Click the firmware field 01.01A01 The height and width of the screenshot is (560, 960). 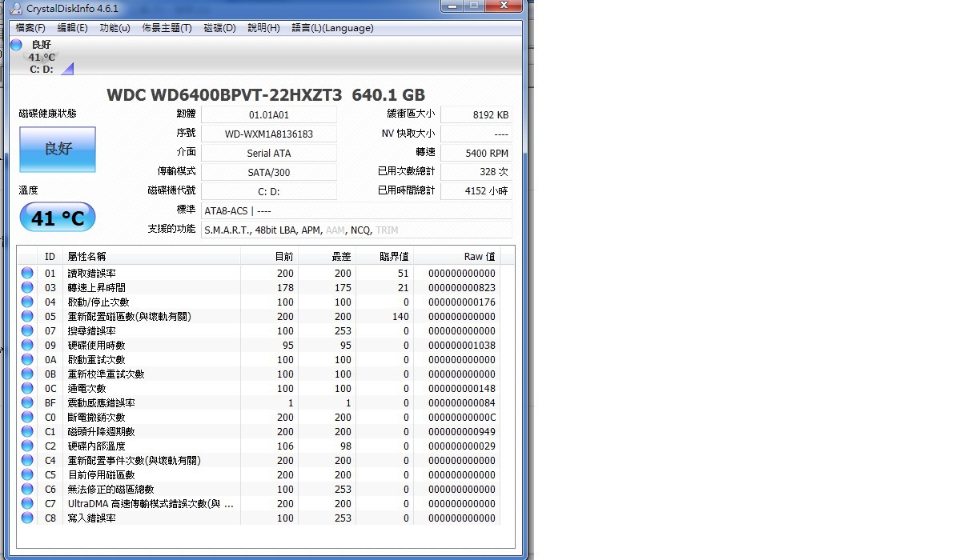pyautogui.click(x=269, y=114)
